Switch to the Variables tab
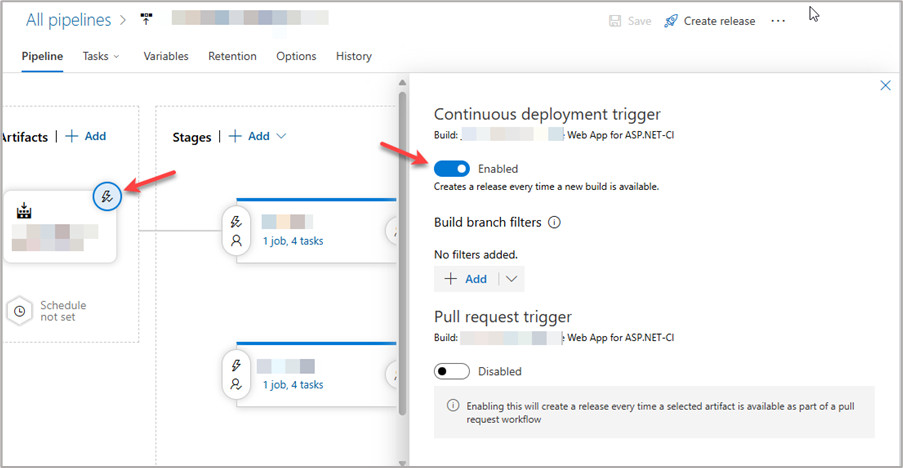 click(165, 57)
